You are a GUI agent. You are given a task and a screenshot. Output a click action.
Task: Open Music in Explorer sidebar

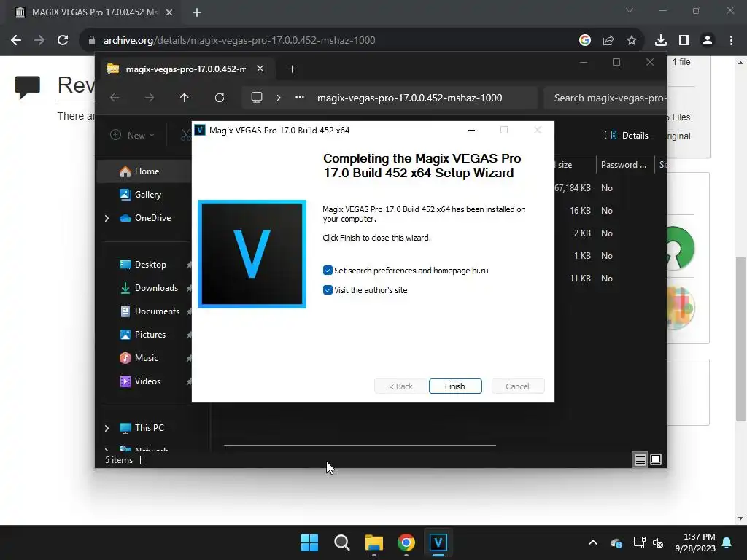(146, 357)
